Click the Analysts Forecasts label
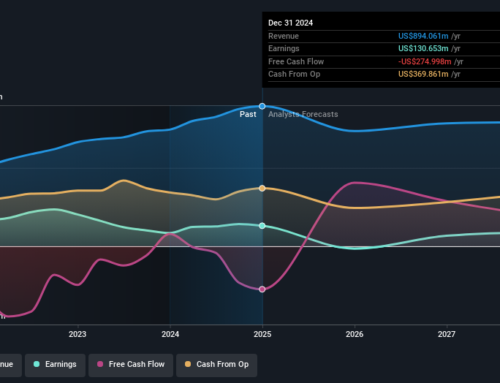The width and height of the screenshot is (500, 383). pyautogui.click(x=303, y=114)
